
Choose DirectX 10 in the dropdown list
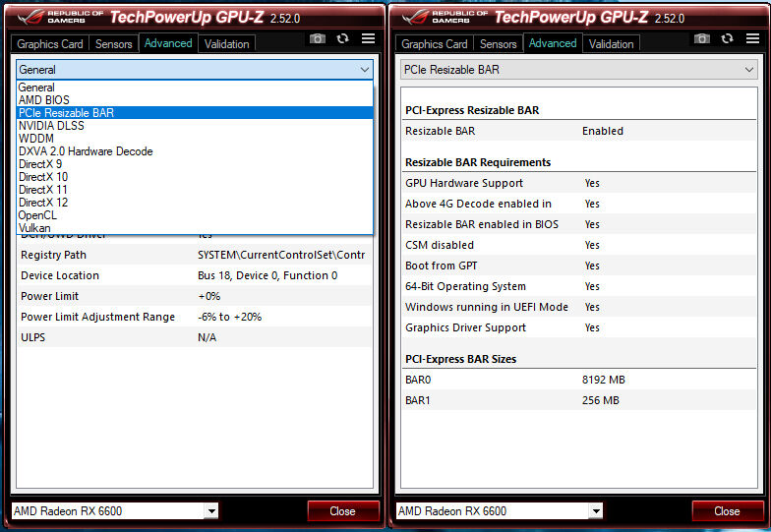(195, 177)
